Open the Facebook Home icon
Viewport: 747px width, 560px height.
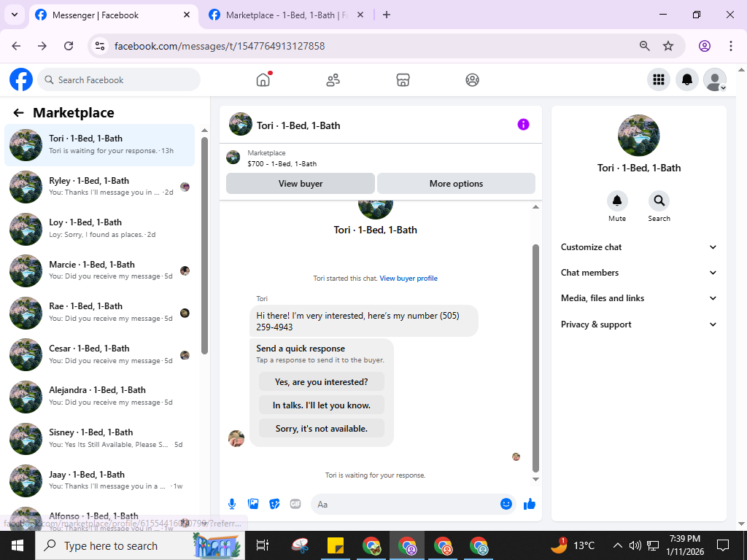(x=263, y=79)
